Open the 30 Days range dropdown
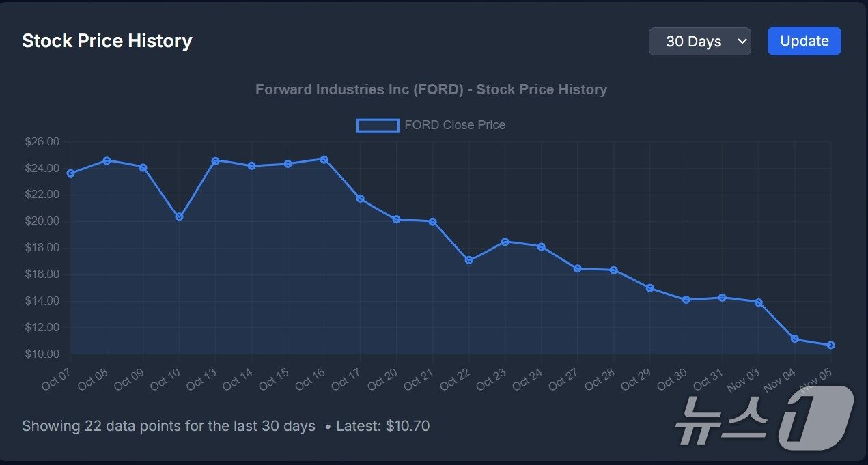Viewport: 868px width, 465px height. pyautogui.click(x=699, y=41)
